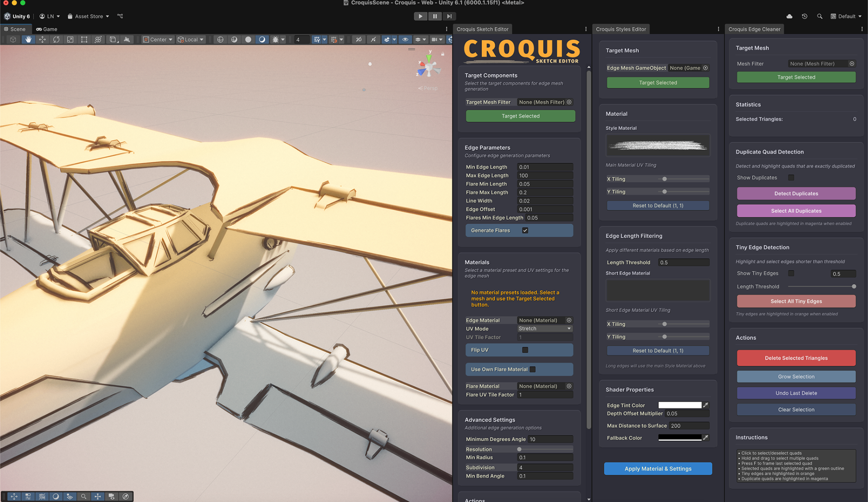Open the LN account dropdown
The image size is (868, 502).
point(50,16)
